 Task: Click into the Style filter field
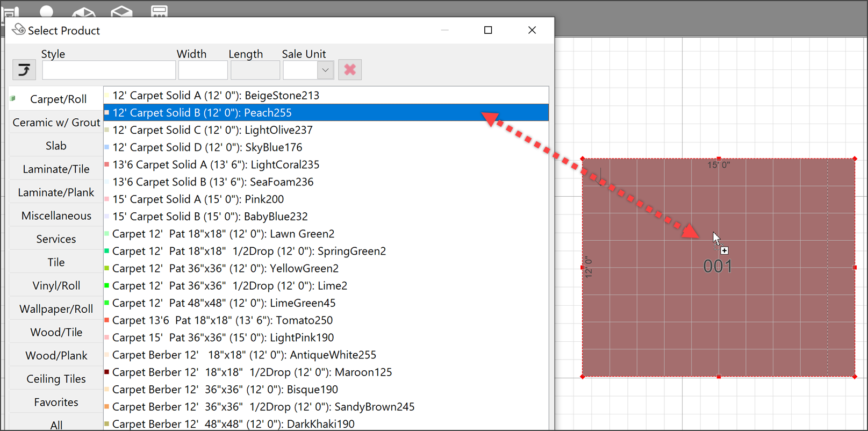coord(109,70)
